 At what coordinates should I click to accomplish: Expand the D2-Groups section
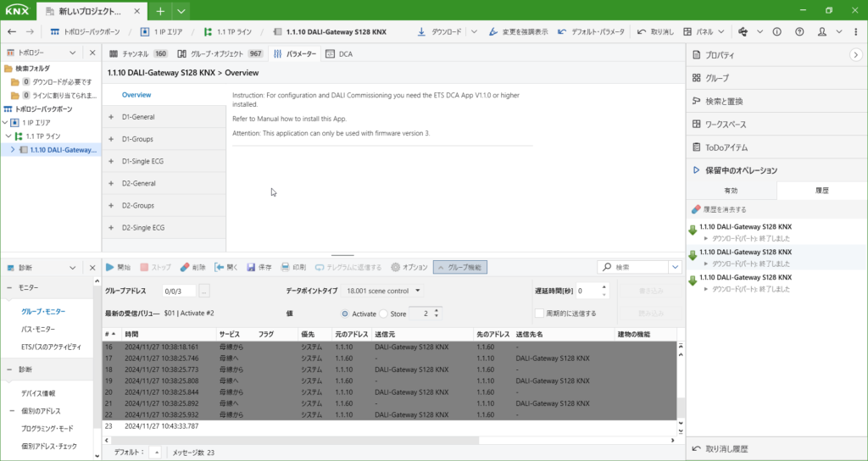111,205
